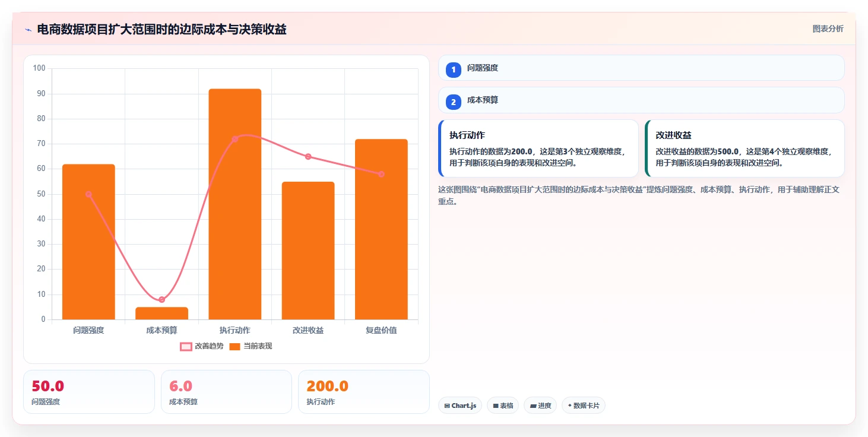868x437 pixels.
Task: Click the orange 当前表现 legend swatch
Action: coord(235,346)
